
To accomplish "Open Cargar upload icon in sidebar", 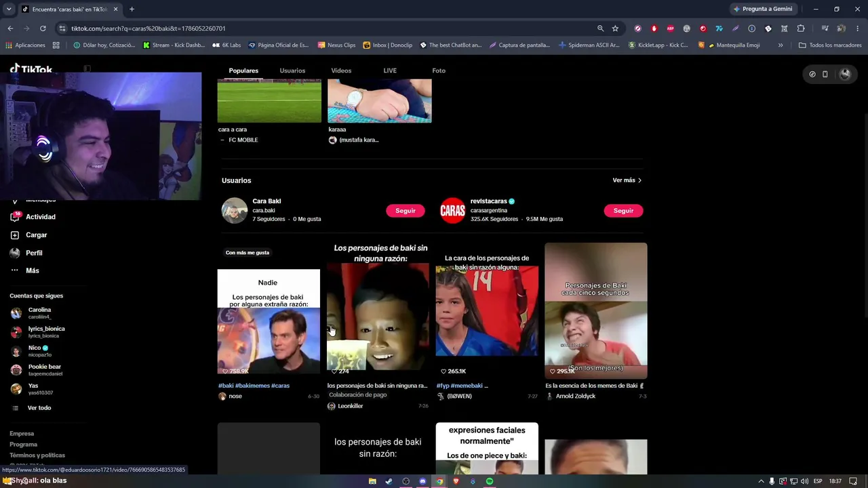I will click(x=15, y=235).
